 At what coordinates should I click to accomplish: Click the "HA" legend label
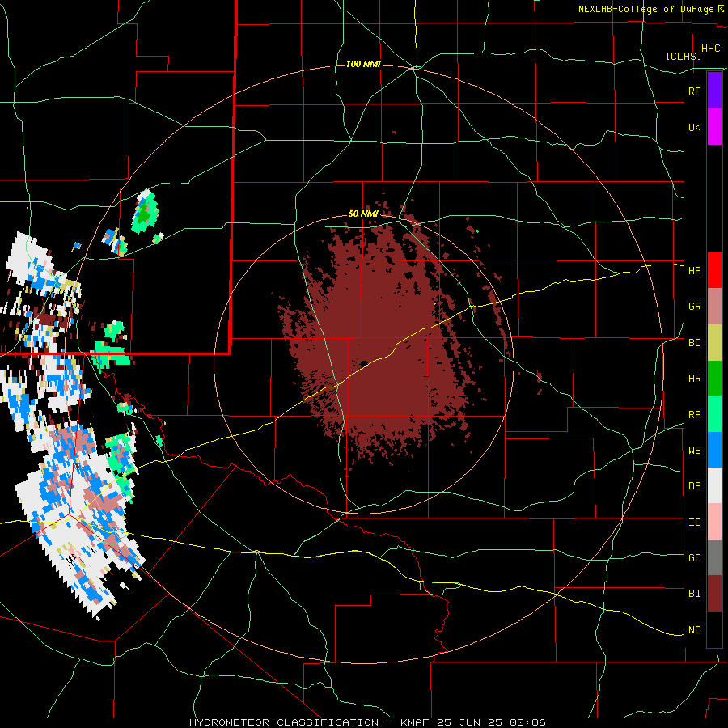694,271
